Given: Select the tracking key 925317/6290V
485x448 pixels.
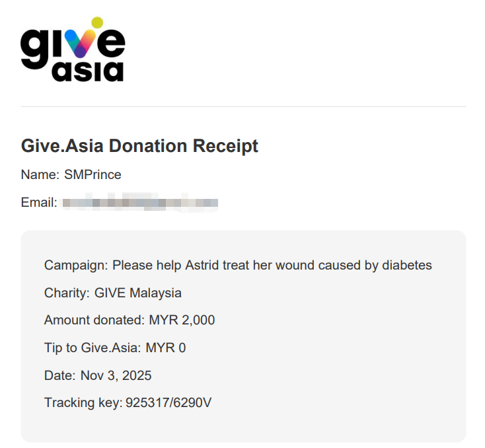Looking at the screenshot, I should (x=168, y=403).
